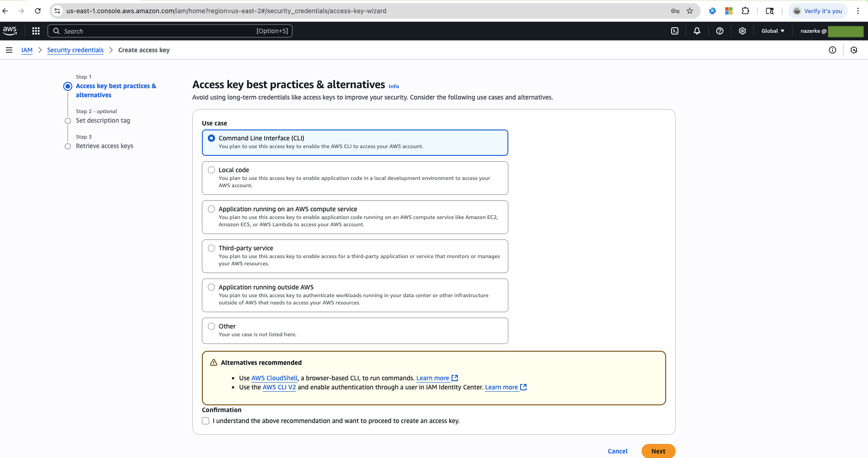868x458 pixels.
Task: Open the Info link beside heading
Action: [394, 86]
